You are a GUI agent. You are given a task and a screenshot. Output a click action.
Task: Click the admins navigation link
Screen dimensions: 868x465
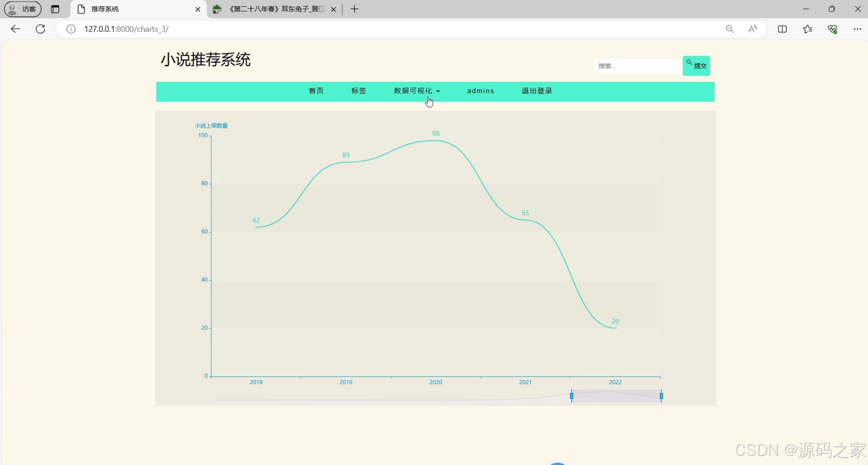click(480, 91)
